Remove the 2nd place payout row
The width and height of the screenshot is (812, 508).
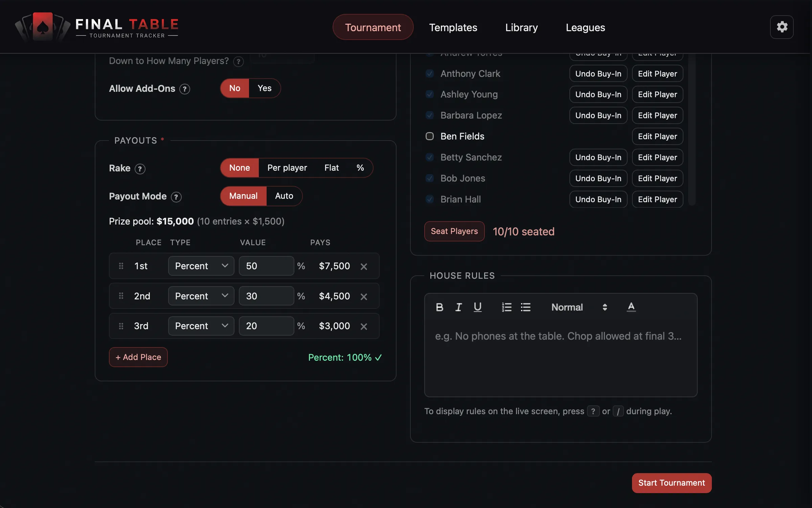(x=364, y=297)
